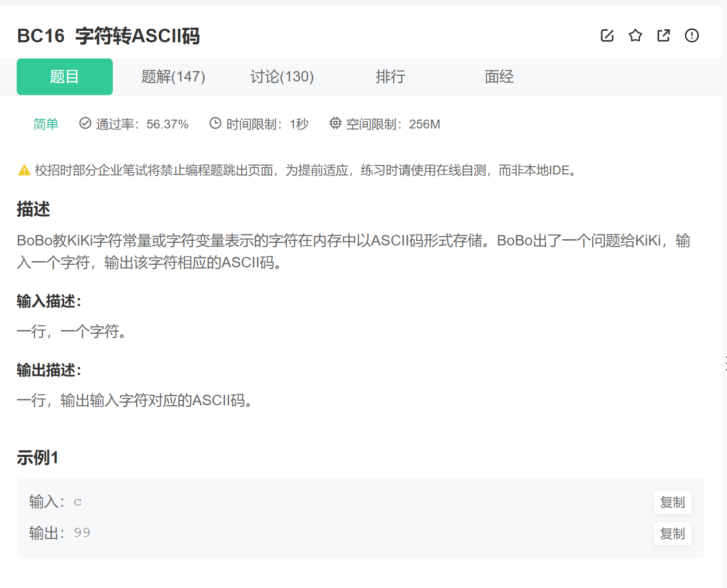
Task: Open the 面经 tab
Action: click(x=499, y=77)
